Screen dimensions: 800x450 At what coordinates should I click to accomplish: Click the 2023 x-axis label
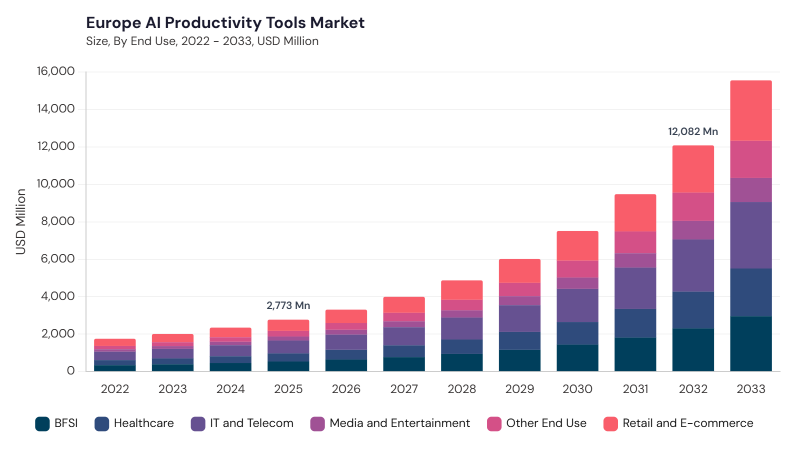click(x=172, y=389)
